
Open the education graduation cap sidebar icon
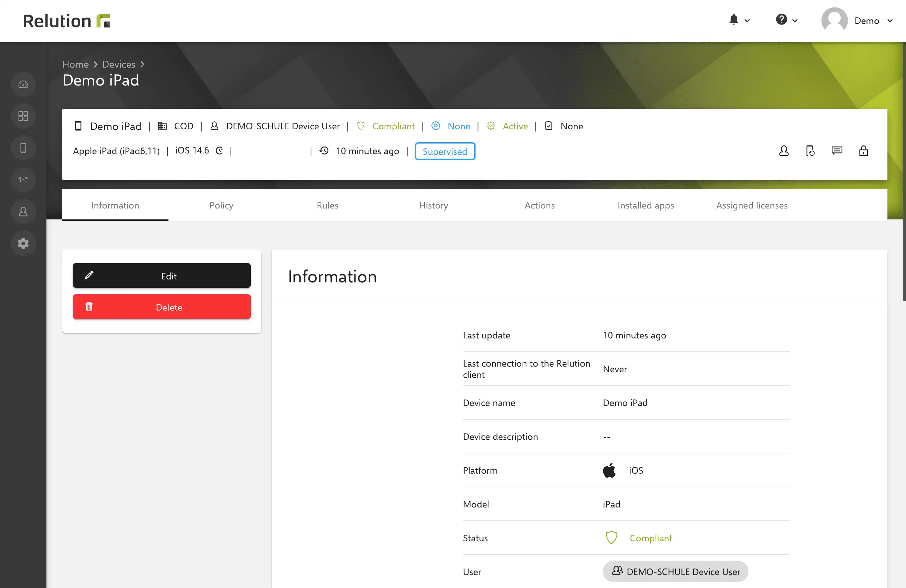[23, 179]
